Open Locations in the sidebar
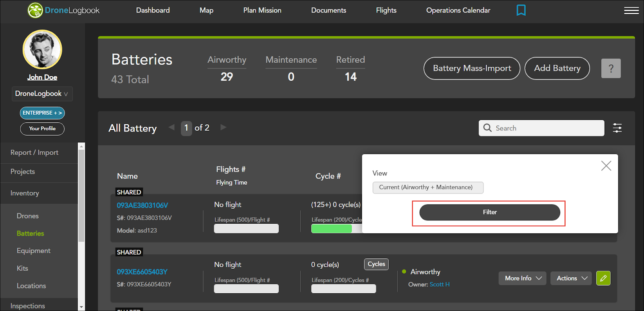 click(31, 286)
